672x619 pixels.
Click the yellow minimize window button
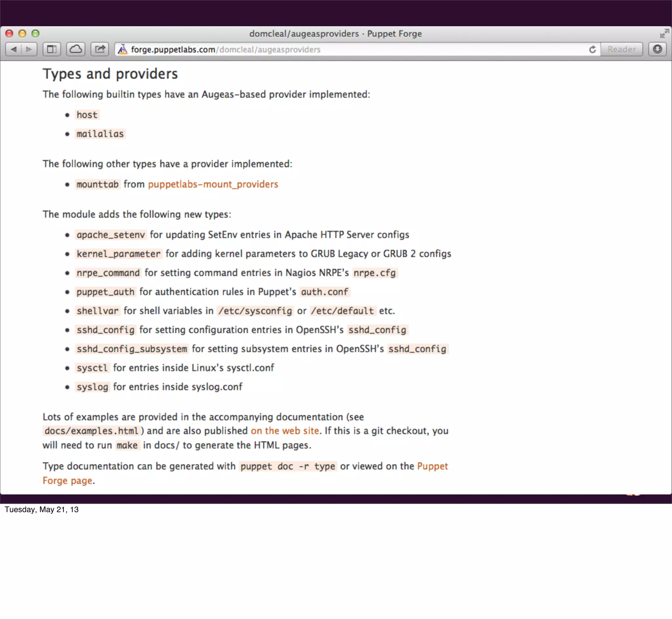(22, 33)
